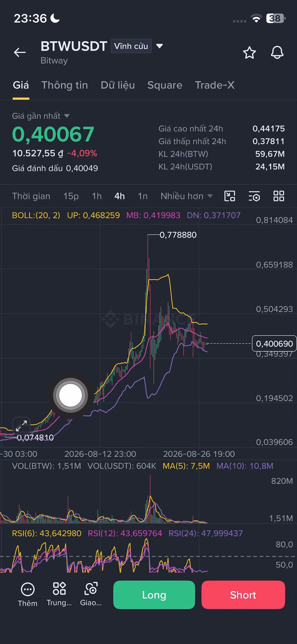Tap the -4,09% change value
The width and height of the screenshot is (297, 644).
(82, 154)
